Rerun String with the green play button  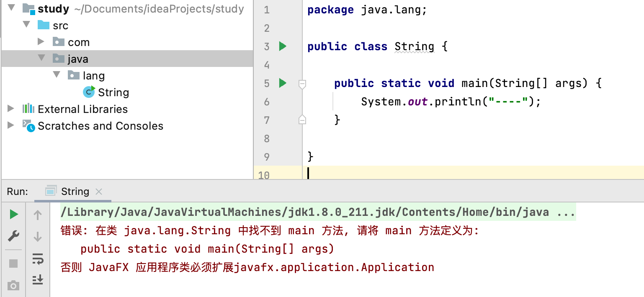tap(14, 215)
